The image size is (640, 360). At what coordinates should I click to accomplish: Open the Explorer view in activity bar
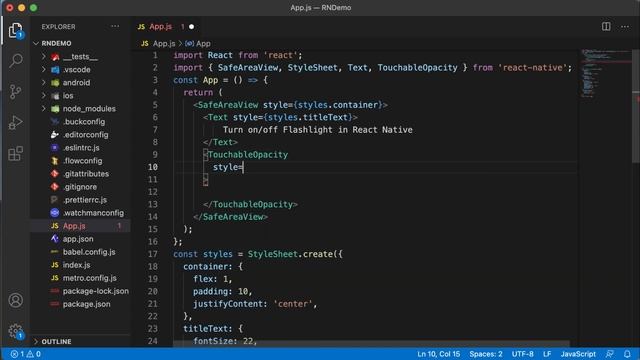pyautogui.click(x=16, y=30)
